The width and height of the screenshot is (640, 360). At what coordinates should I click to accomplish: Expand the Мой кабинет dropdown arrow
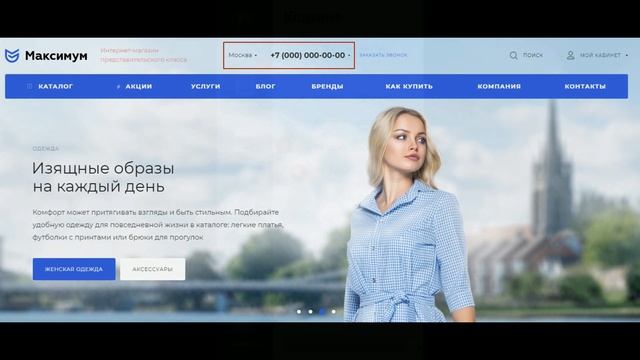[x=627, y=55]
